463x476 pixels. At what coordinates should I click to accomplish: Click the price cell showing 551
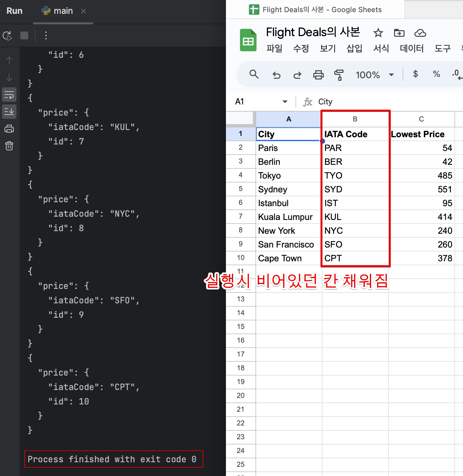tap(422, 189)
